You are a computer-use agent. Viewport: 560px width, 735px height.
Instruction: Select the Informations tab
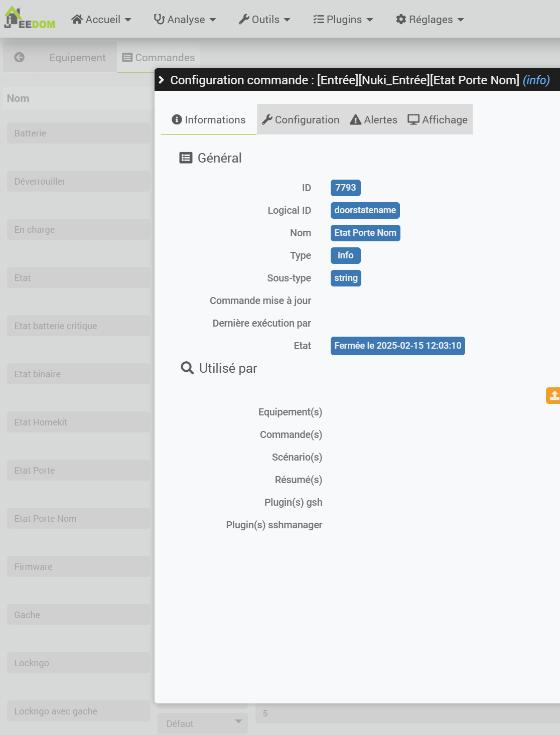[x=209, y=120]
